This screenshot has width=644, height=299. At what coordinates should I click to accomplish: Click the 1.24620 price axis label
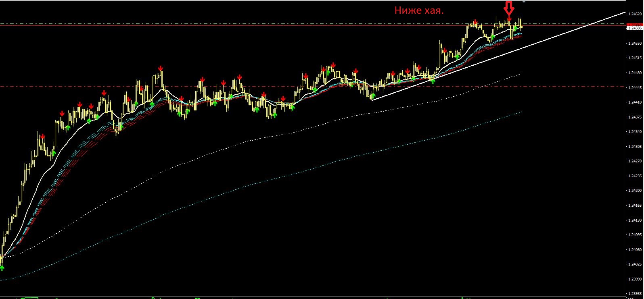pyautogui.click(x=635, y=14)
